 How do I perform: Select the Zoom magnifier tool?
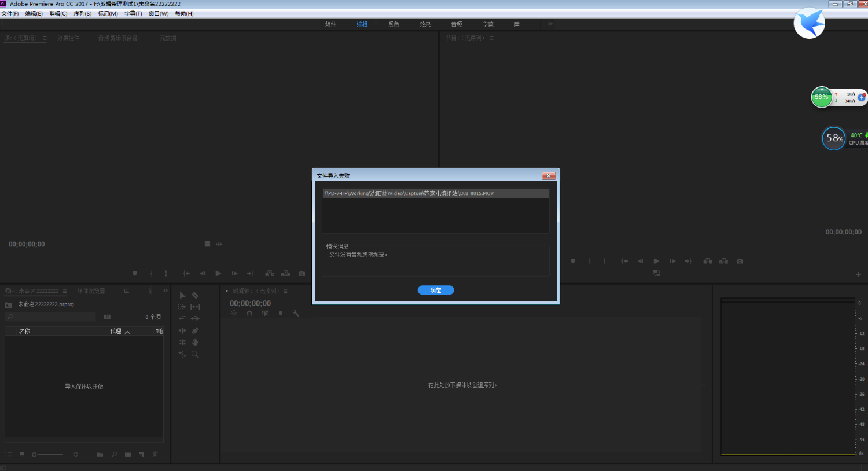195,354
